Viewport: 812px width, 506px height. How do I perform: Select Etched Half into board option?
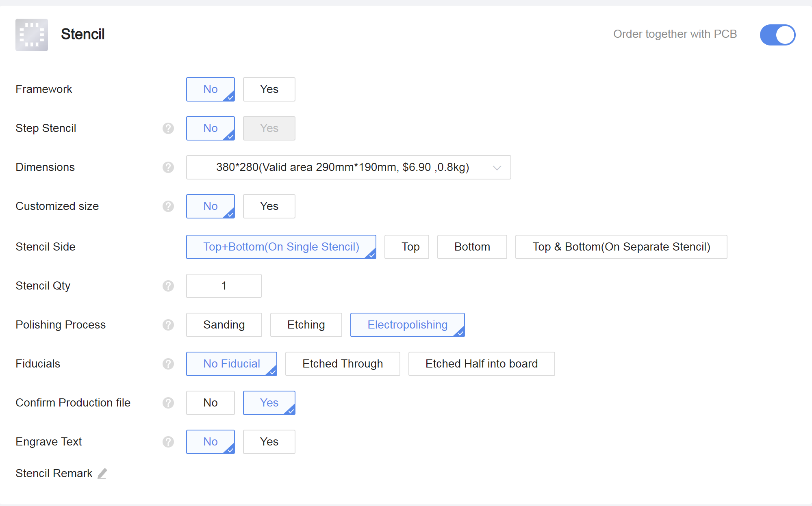point(482,364)
